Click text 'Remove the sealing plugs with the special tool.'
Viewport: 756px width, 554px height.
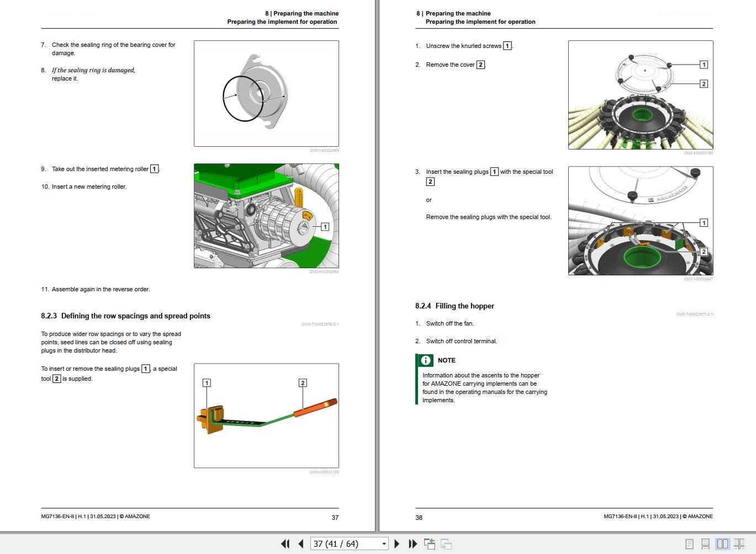pos(488,217)
